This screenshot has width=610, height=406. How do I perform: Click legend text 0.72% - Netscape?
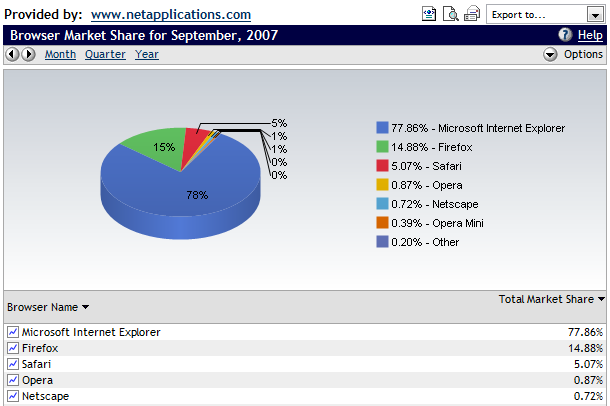coord(435,204)
